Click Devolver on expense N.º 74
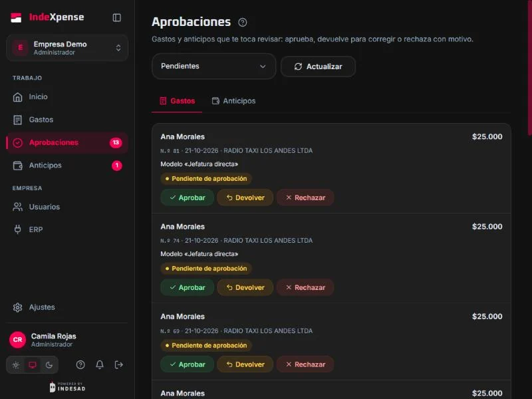 (245, 287)
